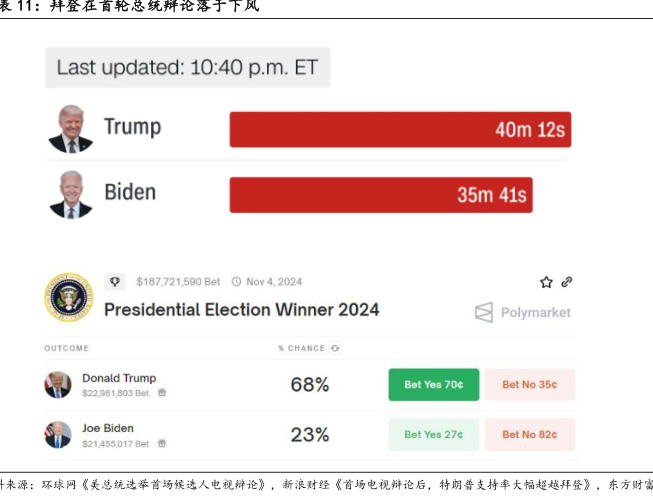
Task: Click Trump's red speaking time bar
Action: click(400, 130)
